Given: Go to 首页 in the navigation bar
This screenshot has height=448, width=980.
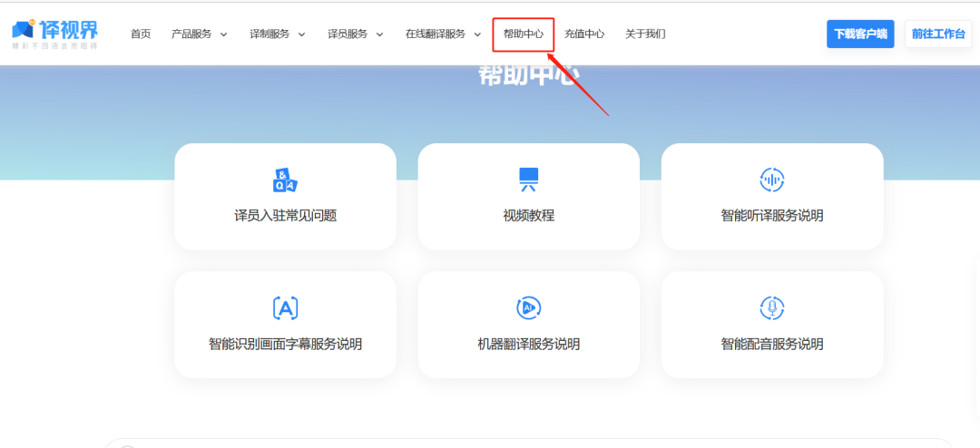Looking at the screenshot, I should [141, 34].
